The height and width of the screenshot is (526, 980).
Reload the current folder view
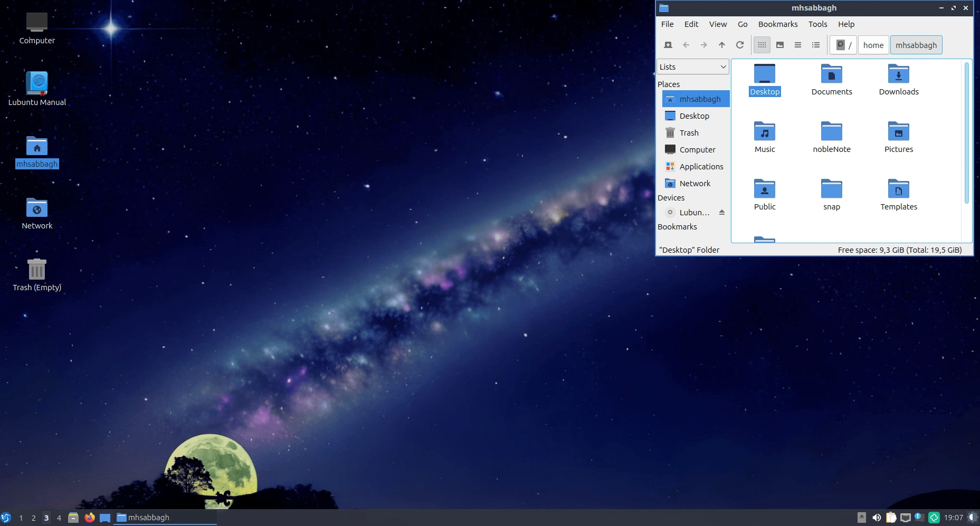point(740,45)
